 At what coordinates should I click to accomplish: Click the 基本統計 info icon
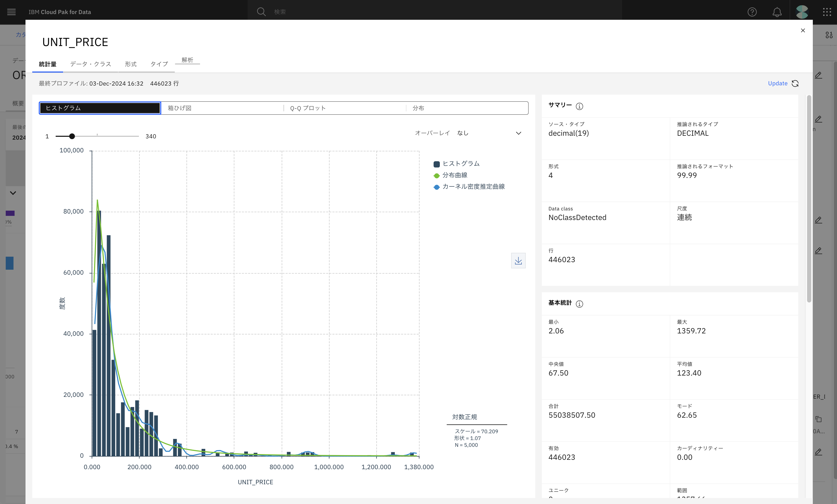579,304
